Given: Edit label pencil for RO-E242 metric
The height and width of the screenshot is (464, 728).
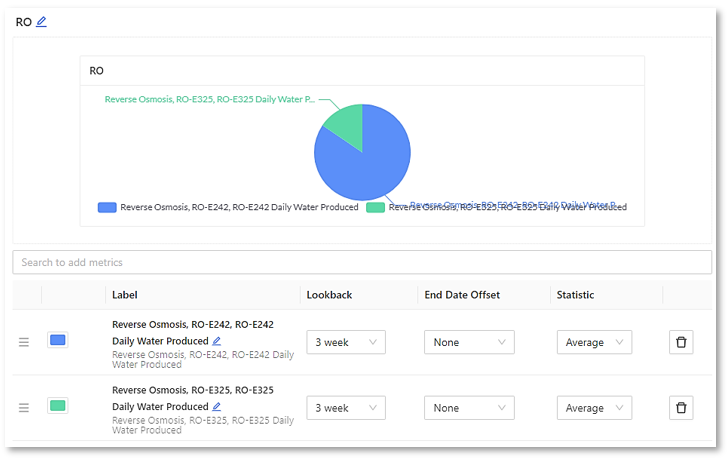Looking at the screenshot, I should point(216,341).
